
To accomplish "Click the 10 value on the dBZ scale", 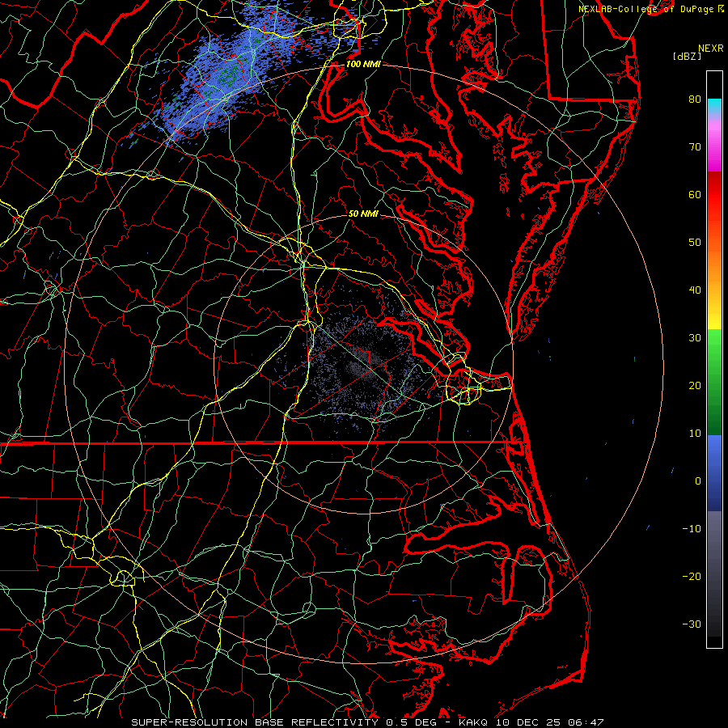I will coord(695,434).
